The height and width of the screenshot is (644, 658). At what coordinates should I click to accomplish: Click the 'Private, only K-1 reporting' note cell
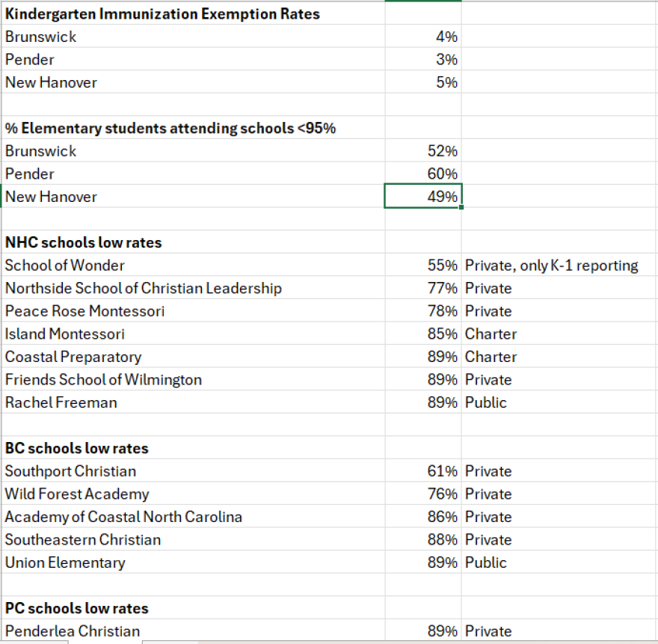pos(552,266)
